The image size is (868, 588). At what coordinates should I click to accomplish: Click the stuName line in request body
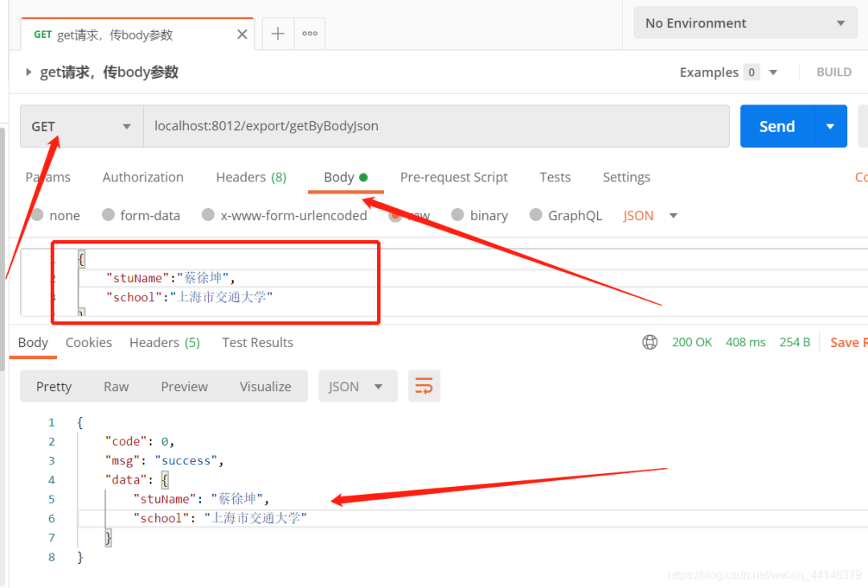pyautogui.click(x=170, y=278)
